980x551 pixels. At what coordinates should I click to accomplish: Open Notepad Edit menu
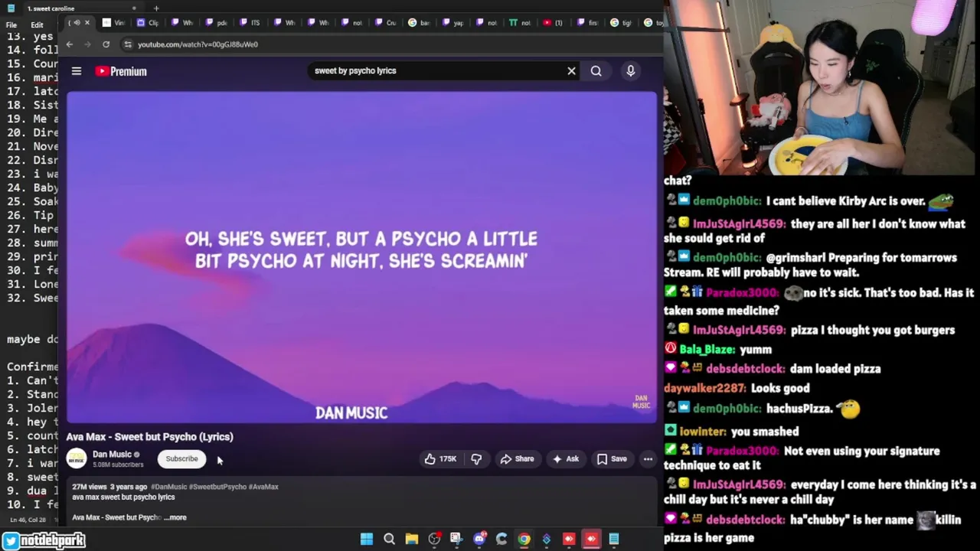tap(37, 25)
